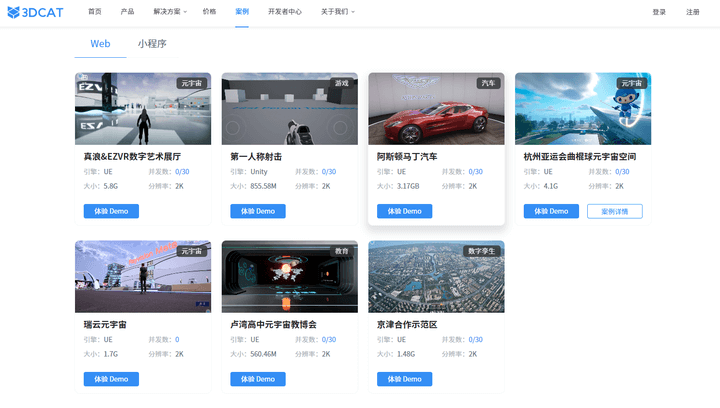Launch 体验 Demo for 卢湾高中元宇宙教博会

pyautogui.click(x=258, y=379)
